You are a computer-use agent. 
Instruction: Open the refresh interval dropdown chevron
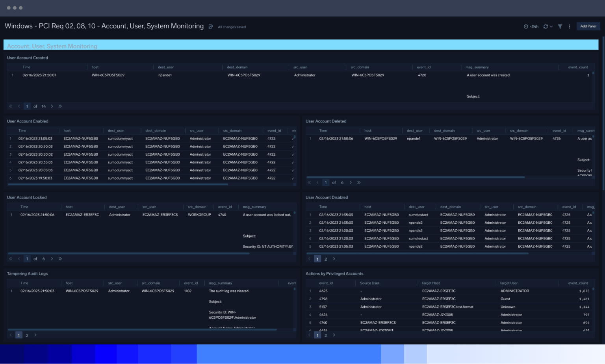(551, 26)
